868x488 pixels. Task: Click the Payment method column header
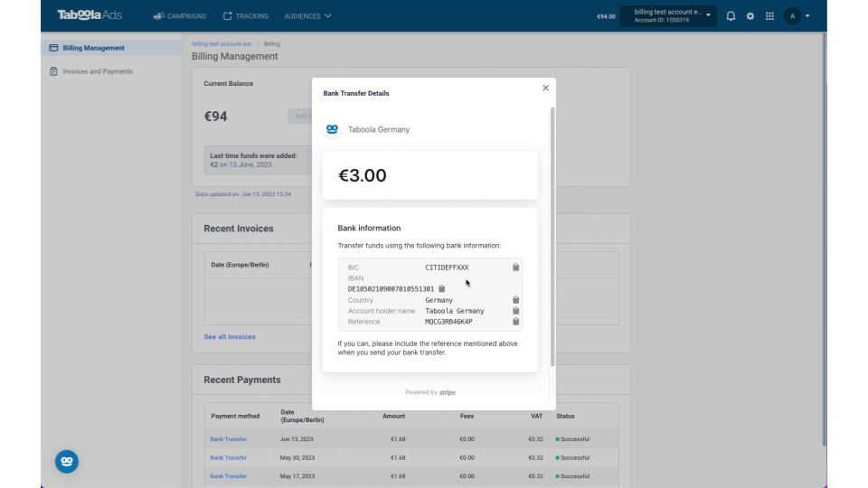tap(235, 416)
